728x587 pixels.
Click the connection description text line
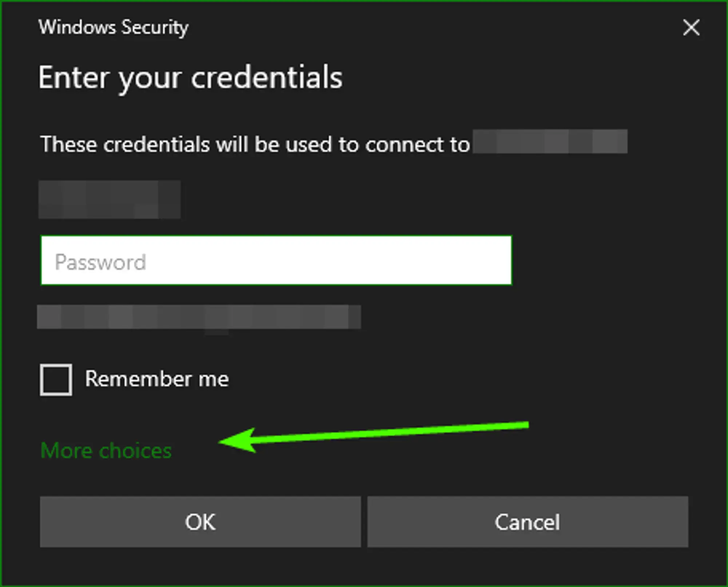254,144
